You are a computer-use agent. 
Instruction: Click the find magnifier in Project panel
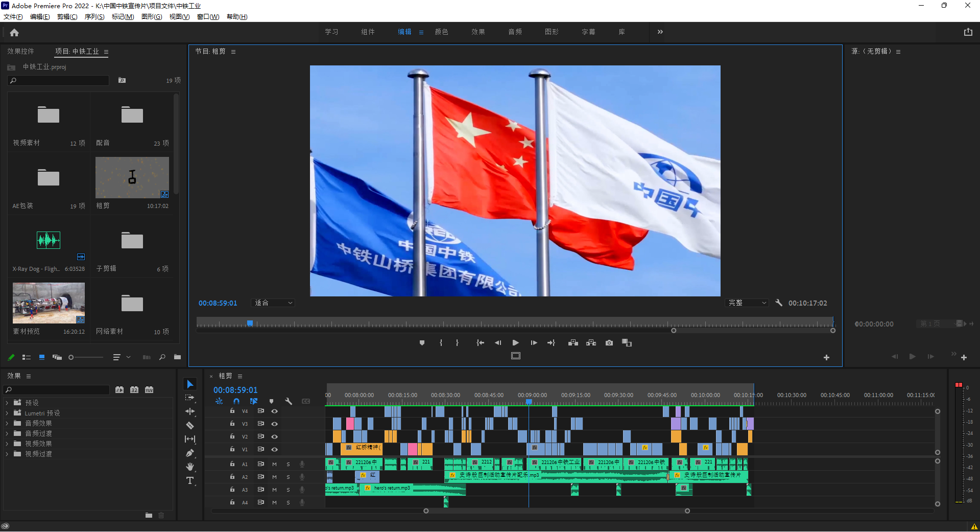[x=162, y=357]
